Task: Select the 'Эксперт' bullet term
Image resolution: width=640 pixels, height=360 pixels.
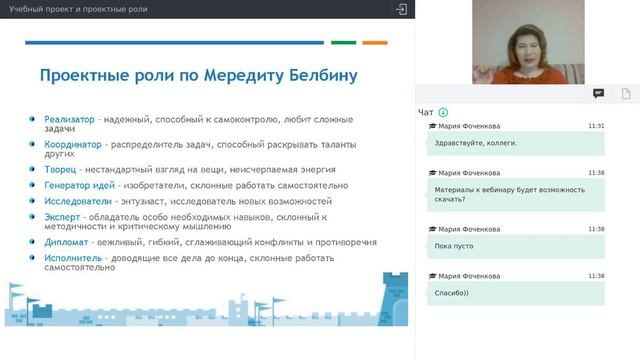Action: tap(62, 217)
